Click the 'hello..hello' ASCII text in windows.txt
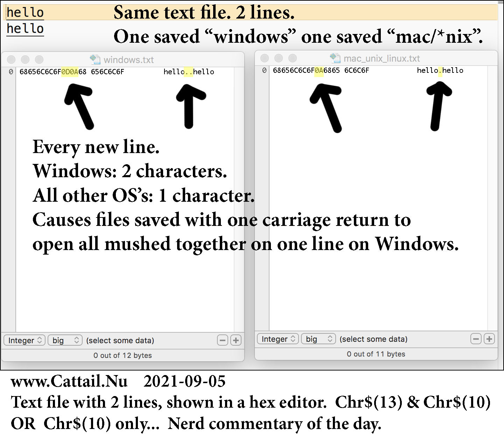The width and height of the screenshot is (504, 436). point(189,72)
